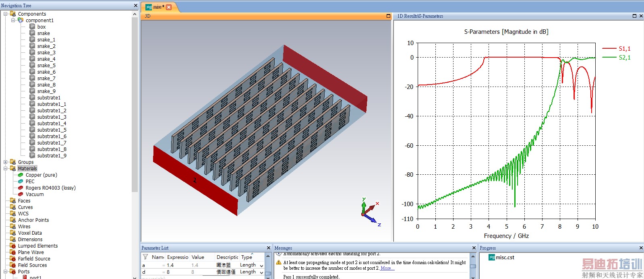Click the snake_1 solid icon
Screen dimensions: 644x279
[x=32, y=39]
